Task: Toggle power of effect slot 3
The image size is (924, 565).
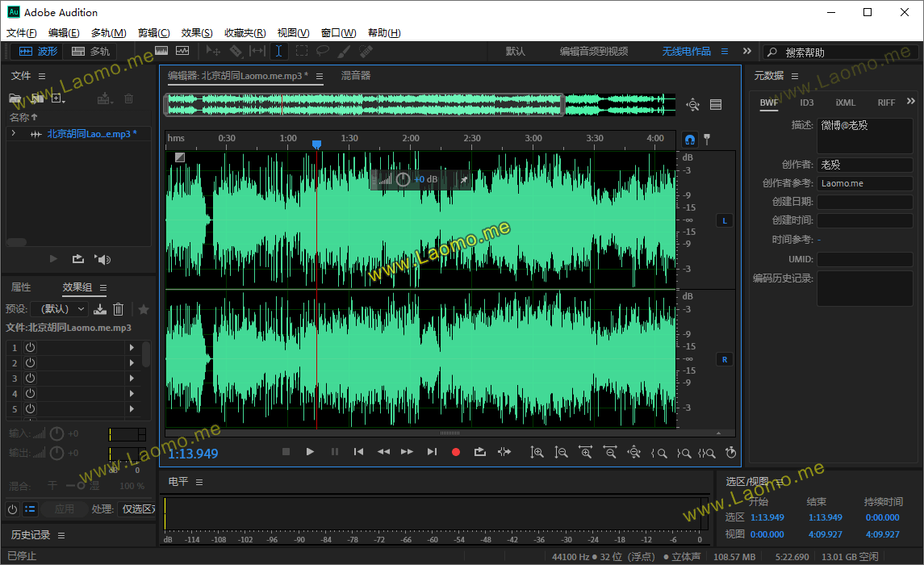Action: tap(30, 379)
